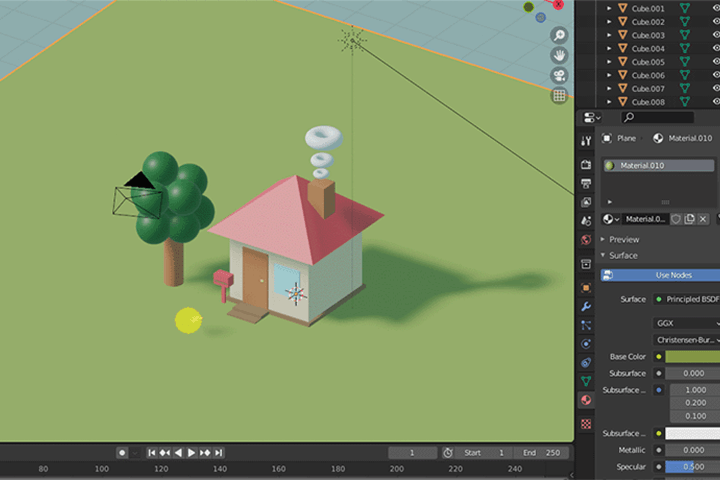Open the Particles properties tab
The image size is (720, 480).
586,325
